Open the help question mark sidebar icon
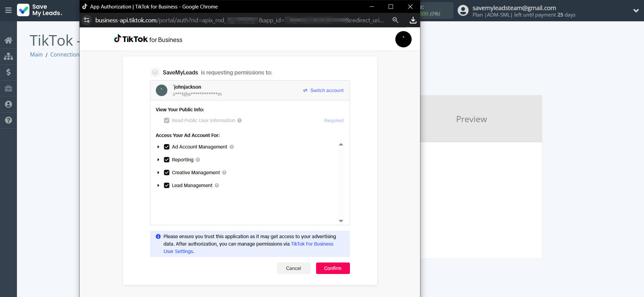This screenshot has height=297, width=644. tap(8, 120)
